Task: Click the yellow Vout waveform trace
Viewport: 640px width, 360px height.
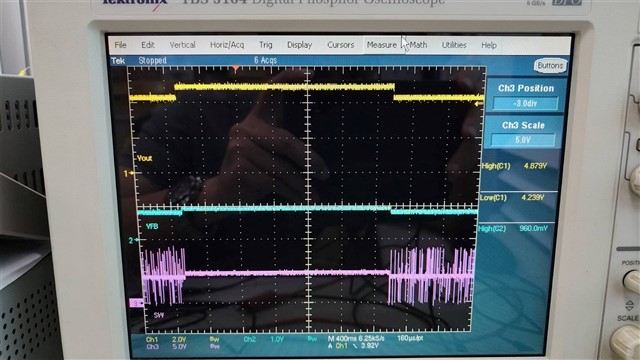Action: click(284, 87)
